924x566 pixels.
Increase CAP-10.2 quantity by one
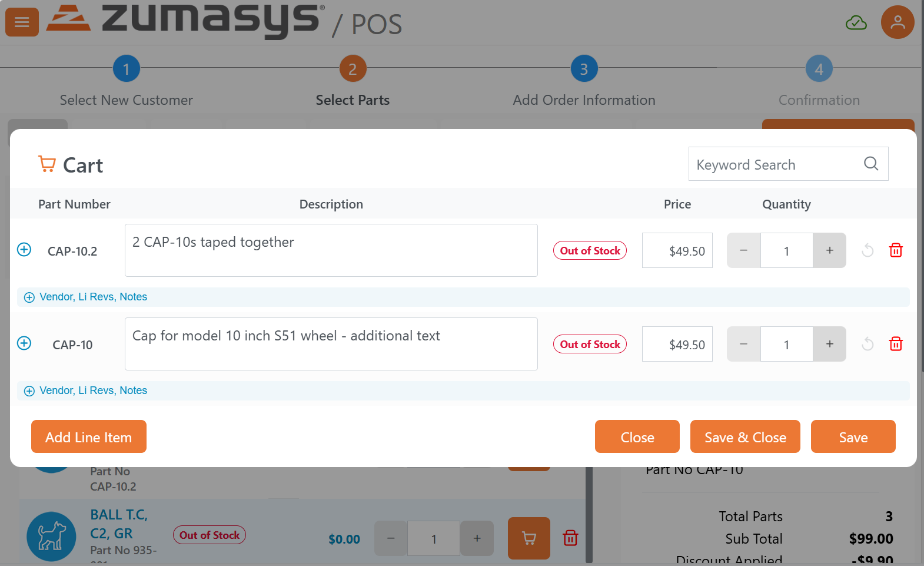[829, 250]
